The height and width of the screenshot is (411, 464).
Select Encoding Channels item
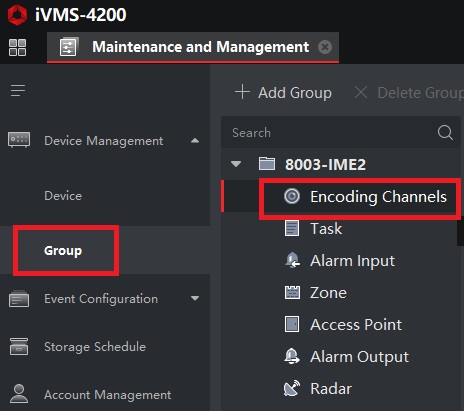point(378,197)
